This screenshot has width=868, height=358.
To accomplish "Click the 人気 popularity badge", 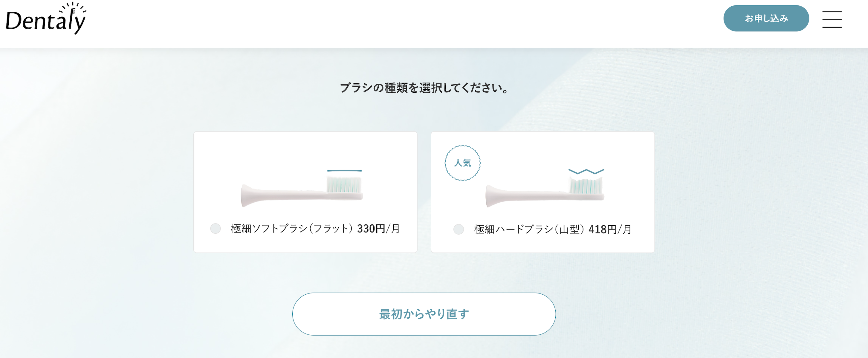I will 462,163.
